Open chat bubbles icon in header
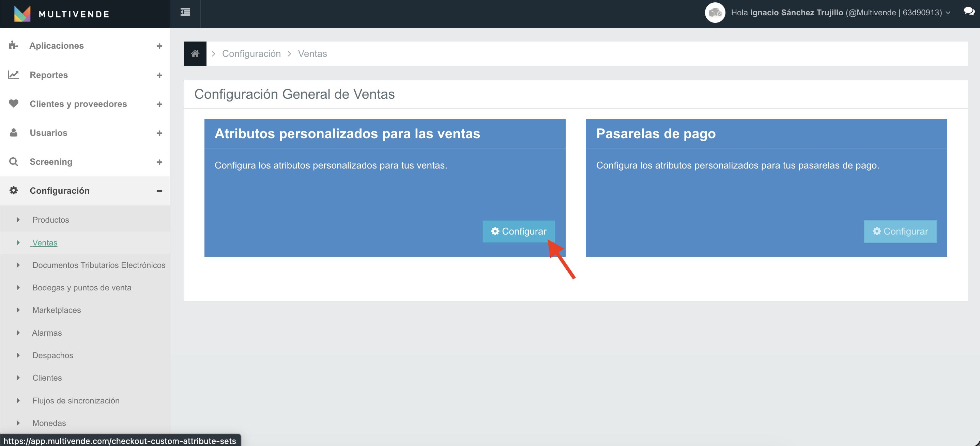The image size is (980, 446). click(969, 12)
